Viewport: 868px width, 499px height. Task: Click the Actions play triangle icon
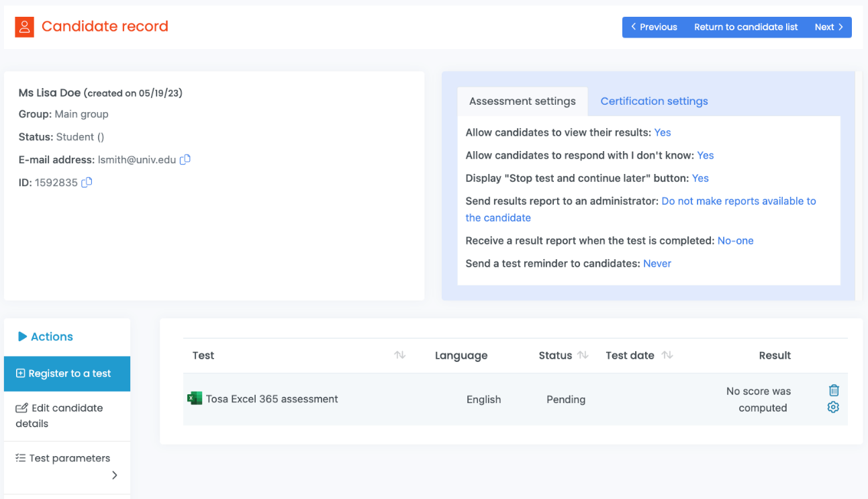coord(22,336)
